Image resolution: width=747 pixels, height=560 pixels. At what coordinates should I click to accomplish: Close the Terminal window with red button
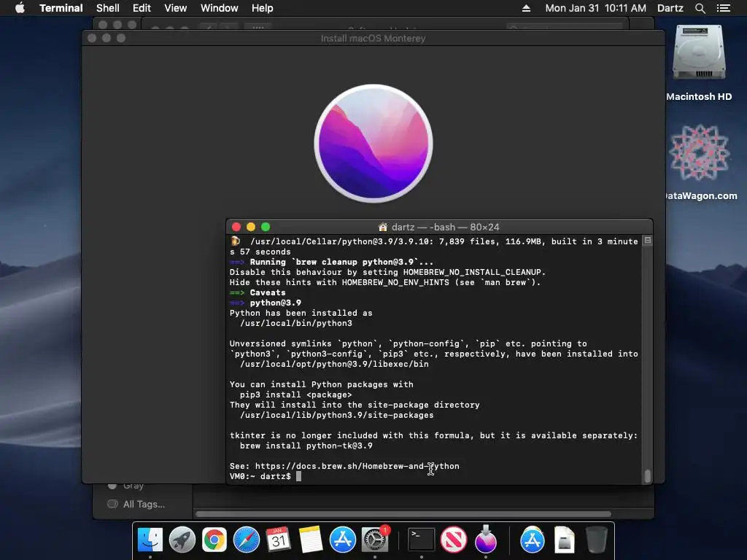click(x=236, y=227)
